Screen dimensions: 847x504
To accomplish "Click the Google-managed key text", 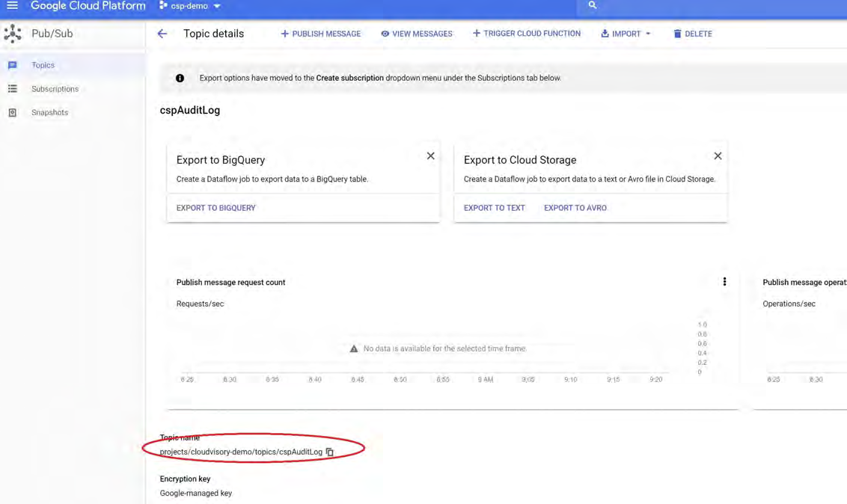I will click(x=196, y=494).
